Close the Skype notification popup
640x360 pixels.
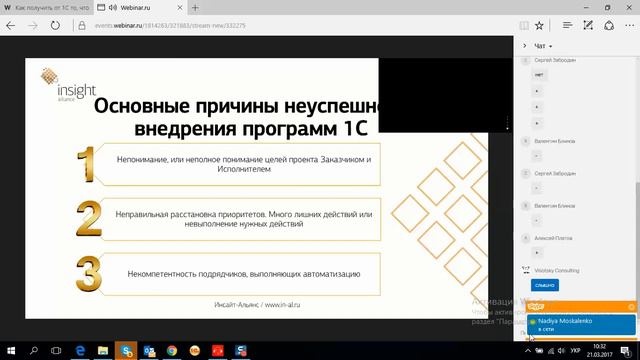(x=631, y=307)
